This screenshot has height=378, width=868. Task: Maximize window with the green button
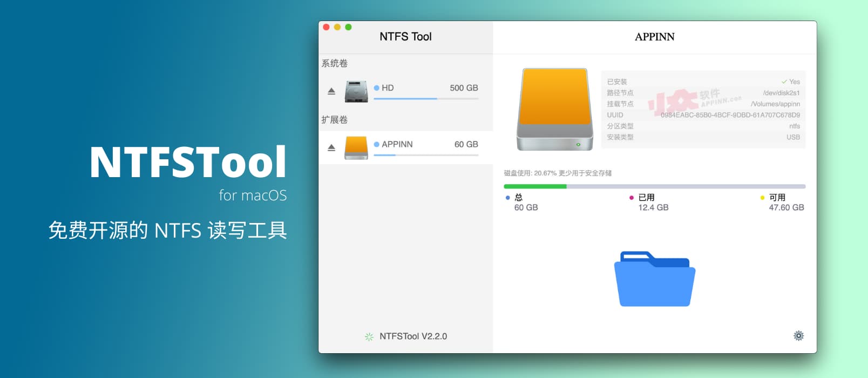pos(348,27)
